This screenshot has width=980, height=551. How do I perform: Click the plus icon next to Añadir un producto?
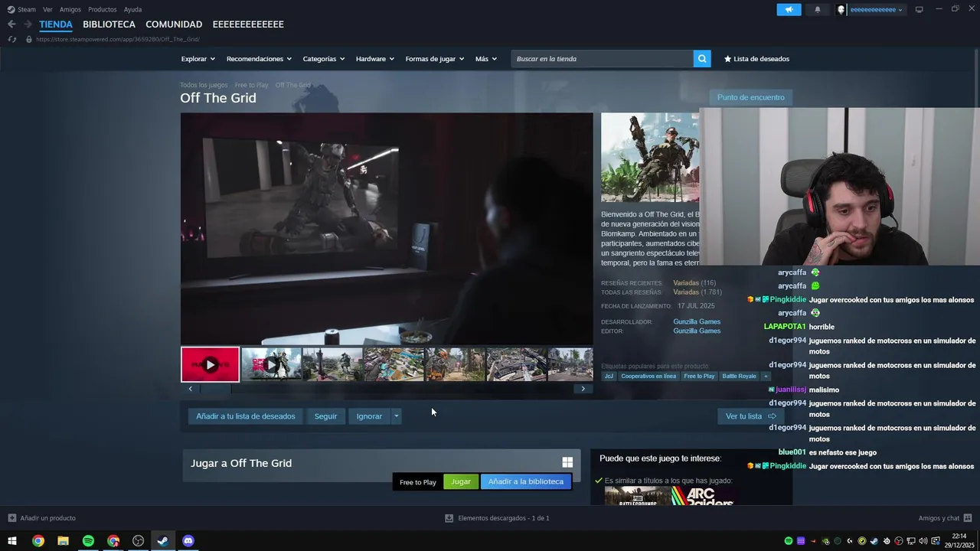(x=11, y=518)
